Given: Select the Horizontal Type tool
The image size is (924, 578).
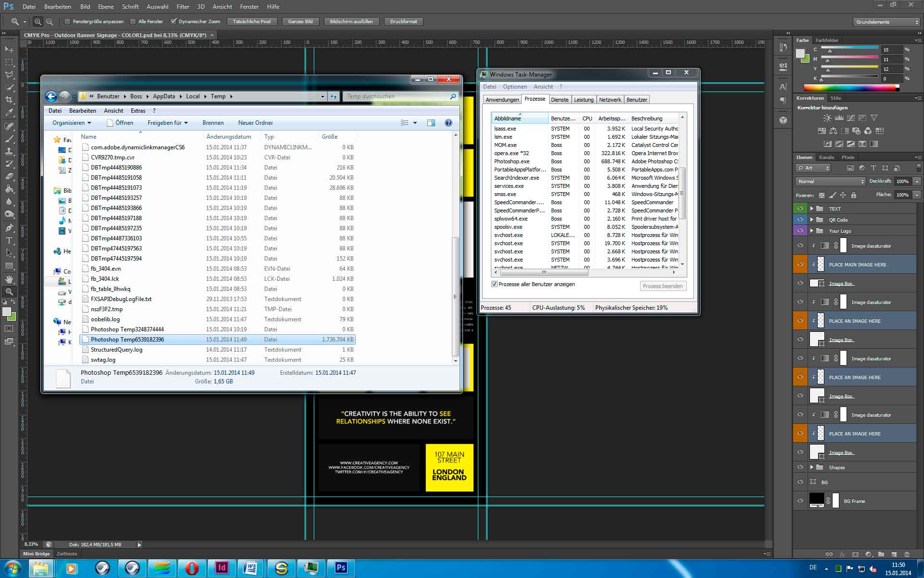Looking at the screenshot, I should tap(9, 240).
